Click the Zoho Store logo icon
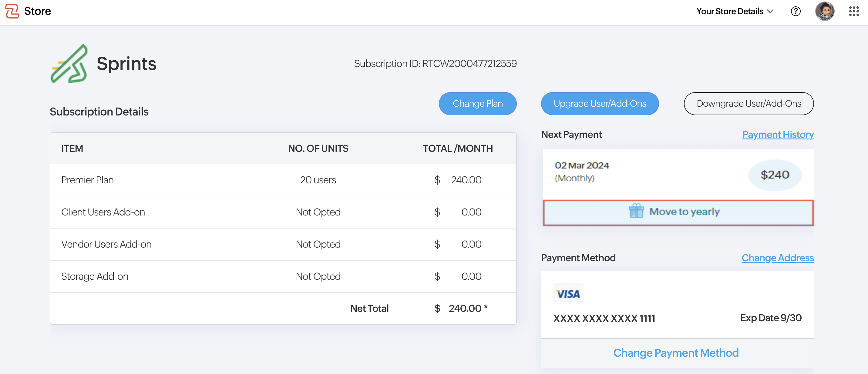Screen dimensions: 868x374 point(12,11)
